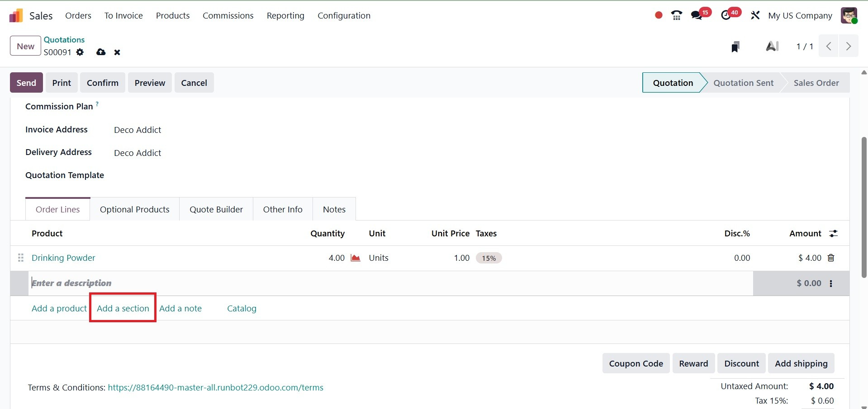Open the debug tools wrench icon
868x409 pixels.
(755, 15)
